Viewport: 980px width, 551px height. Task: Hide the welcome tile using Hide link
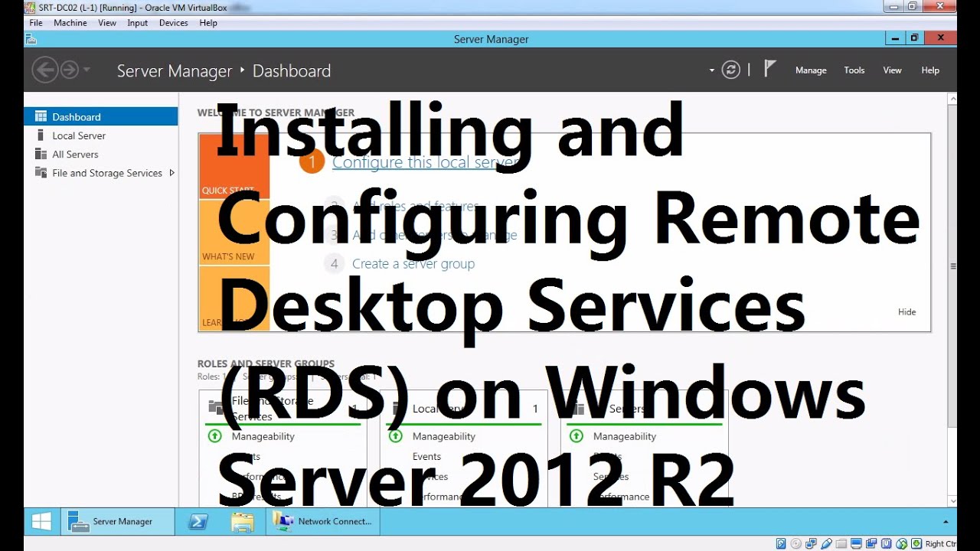[906, 312]
